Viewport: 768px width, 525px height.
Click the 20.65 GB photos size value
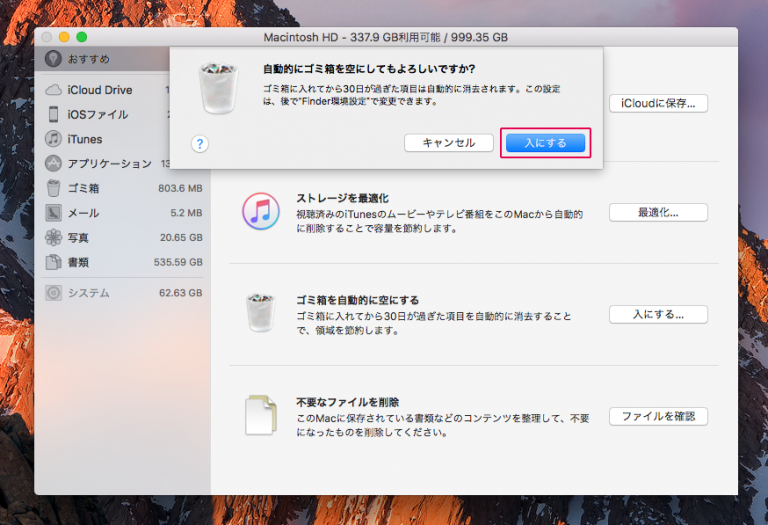[181, 238]
